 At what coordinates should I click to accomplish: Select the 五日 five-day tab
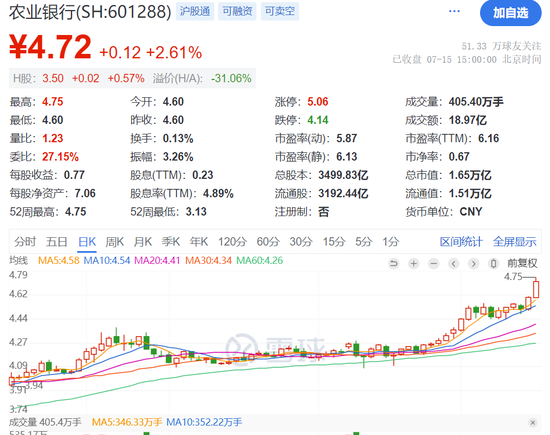pyautogui.click(x=56, y=242)
